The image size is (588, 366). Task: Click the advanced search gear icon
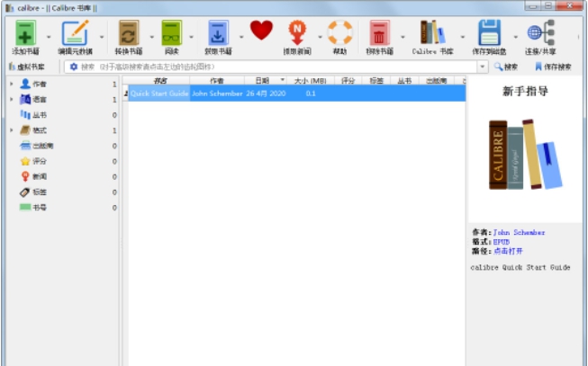pos(74,67)
